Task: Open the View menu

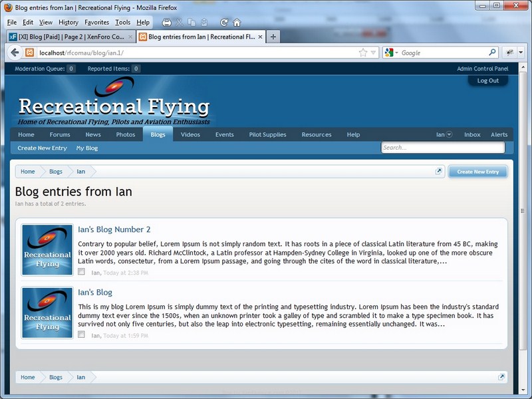Action: click(x=46, y=23)
